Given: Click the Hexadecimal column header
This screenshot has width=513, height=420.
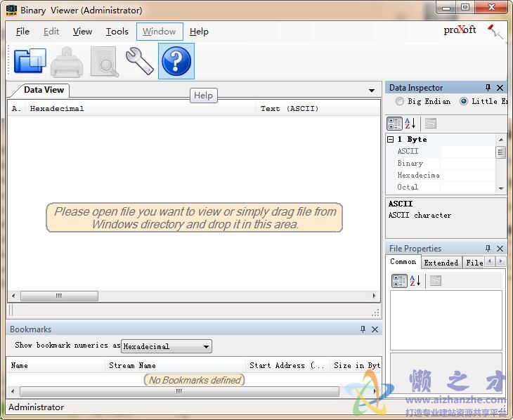Looking at the screenshot, I should [142, 109].
